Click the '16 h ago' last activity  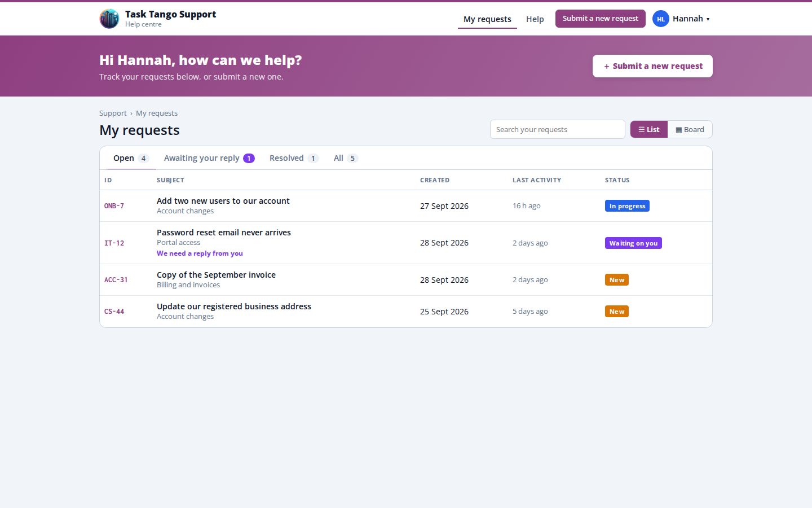pyautogui.click(x=526, y=206)
